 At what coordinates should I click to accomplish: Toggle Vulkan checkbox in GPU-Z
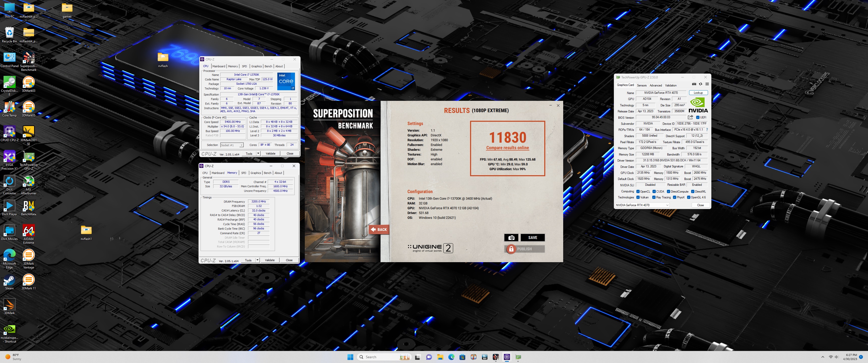[638, 197]
